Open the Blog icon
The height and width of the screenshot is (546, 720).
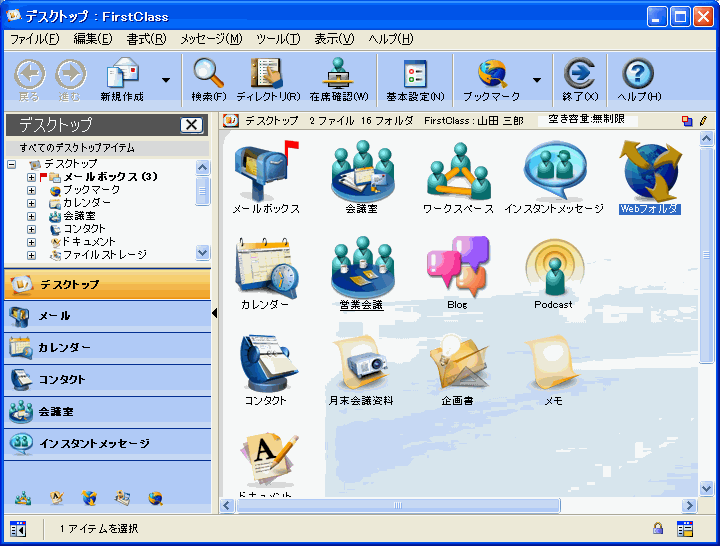[x=457, y=266]
